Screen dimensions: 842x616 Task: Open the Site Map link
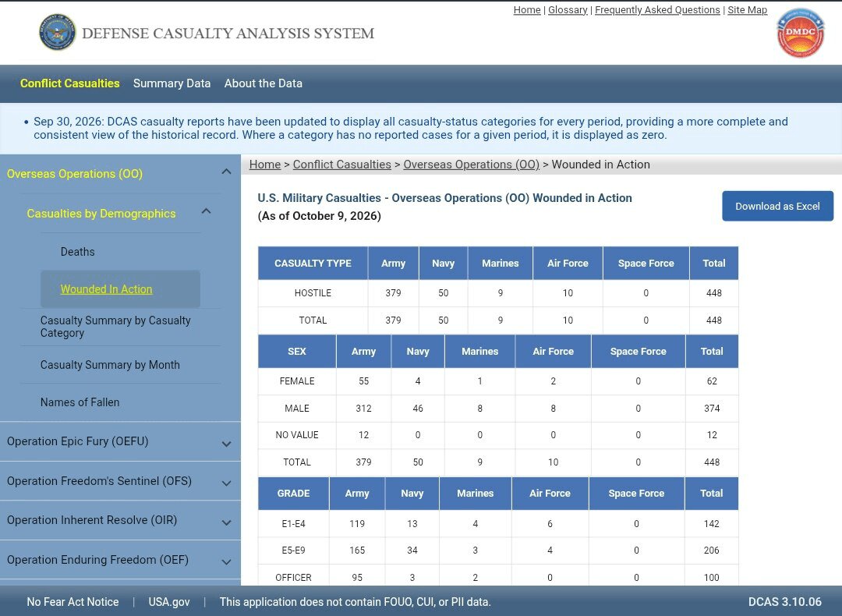[x=748, y=9]
